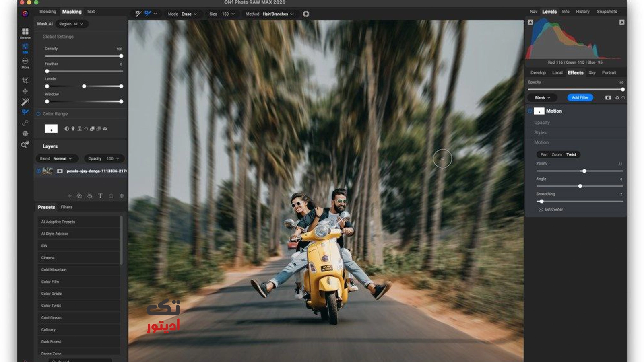Toggle visibility of the Motion filter
Image resolution: width=644 pixels, height=362 pixels.
click(x=530, y=111)
